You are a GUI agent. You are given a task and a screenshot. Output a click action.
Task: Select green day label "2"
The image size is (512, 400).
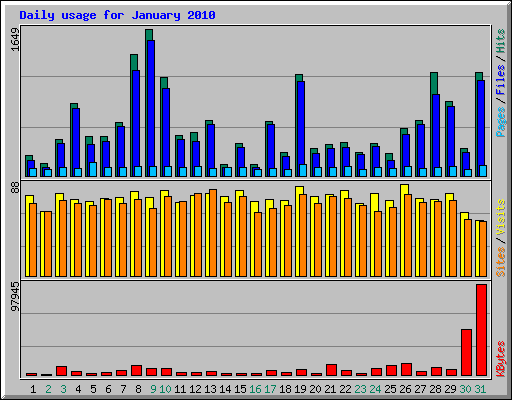(x=48, y=389)
